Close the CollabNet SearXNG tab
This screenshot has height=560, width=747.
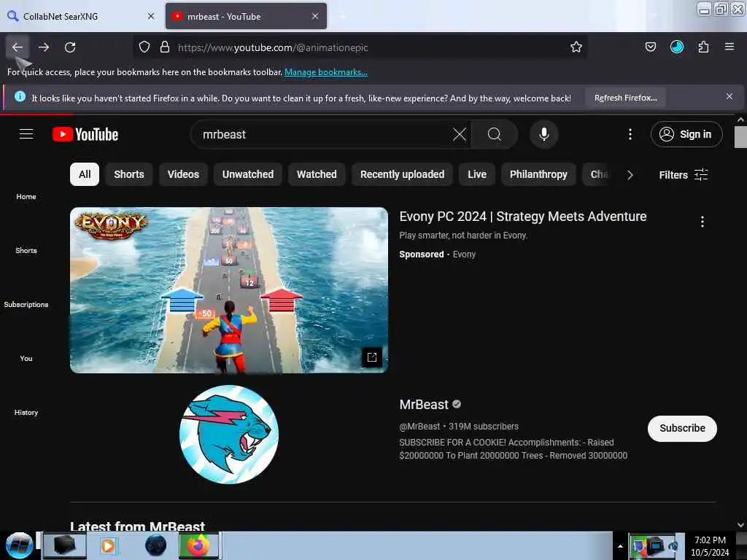pos(151,16)
